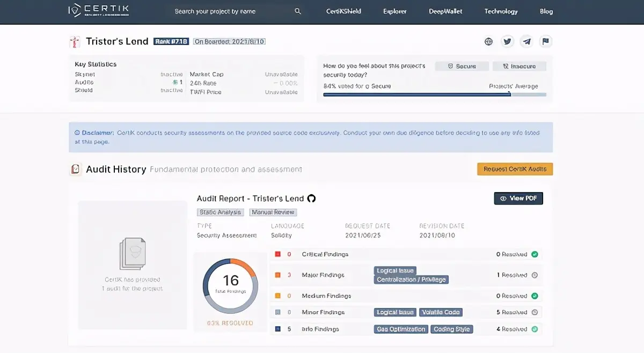This screenshot has width=644, height=353.
Task: Click Request CertiK Audits button
Action: click(515, 169)
